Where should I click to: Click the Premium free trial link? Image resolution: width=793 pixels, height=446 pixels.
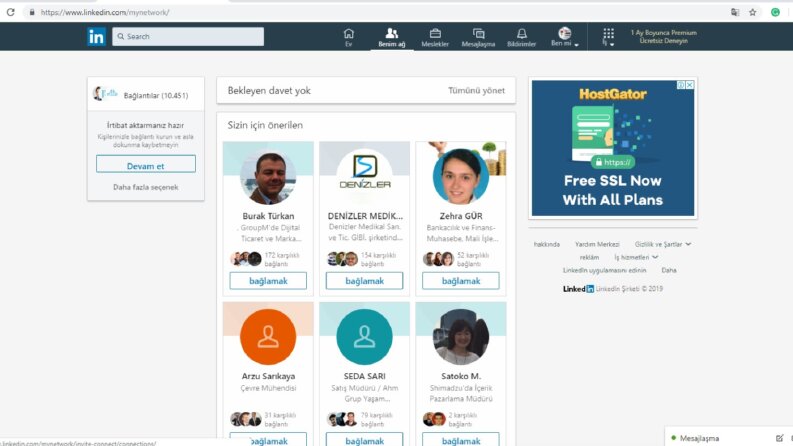tap(663, 36)
